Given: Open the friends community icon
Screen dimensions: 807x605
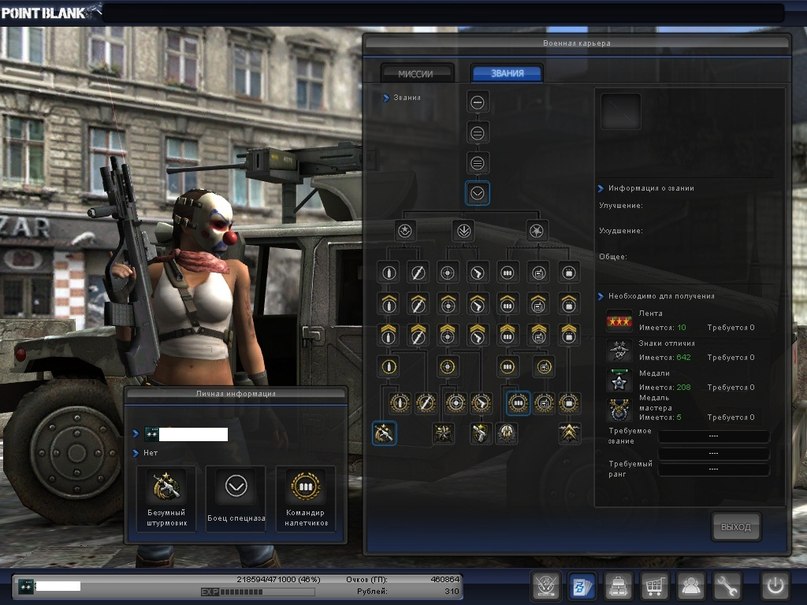Looking at the screenshot, I should coord(691,586).
